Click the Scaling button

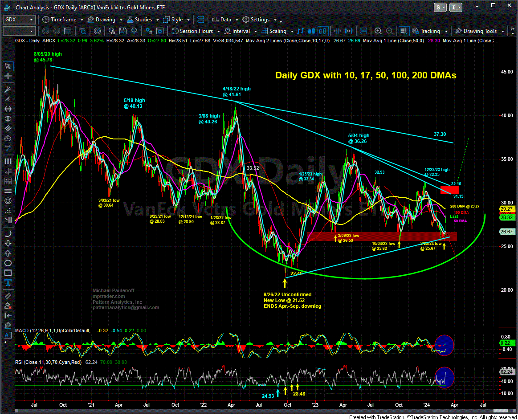(274, 31)
